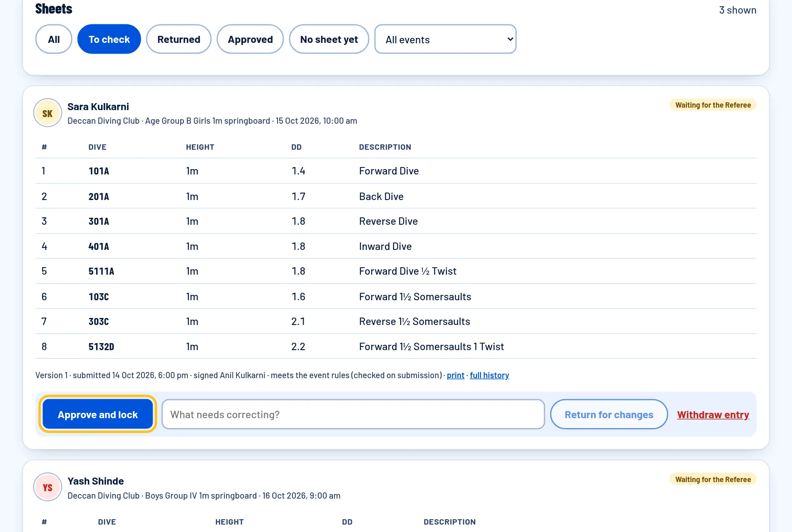Filter by Approved sheets
Screen dimensions: 792x532
tap(250, 39)
